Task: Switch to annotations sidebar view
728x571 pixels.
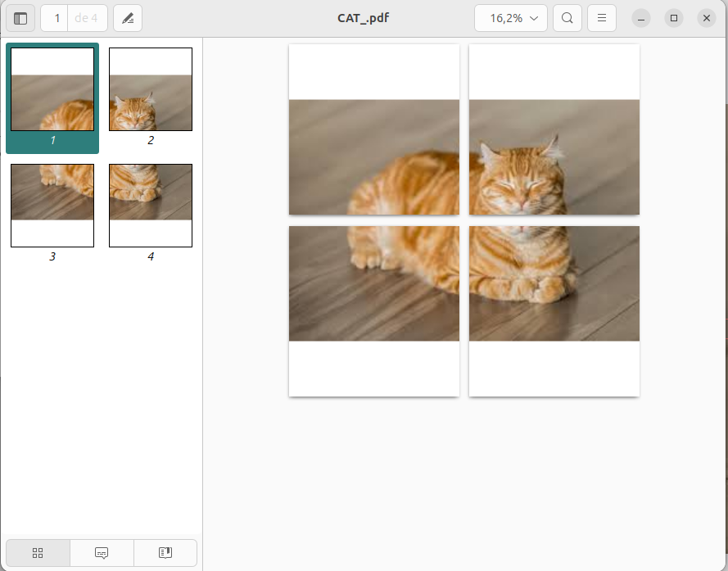Action: tap(102, 552)
